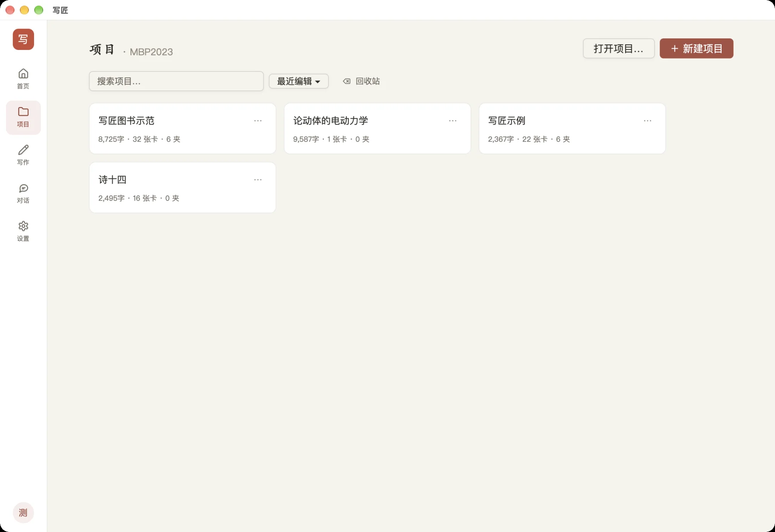Viewport: 775px width, 532px height.
Task: Open the 诗十四 project card
Action: 183,187
